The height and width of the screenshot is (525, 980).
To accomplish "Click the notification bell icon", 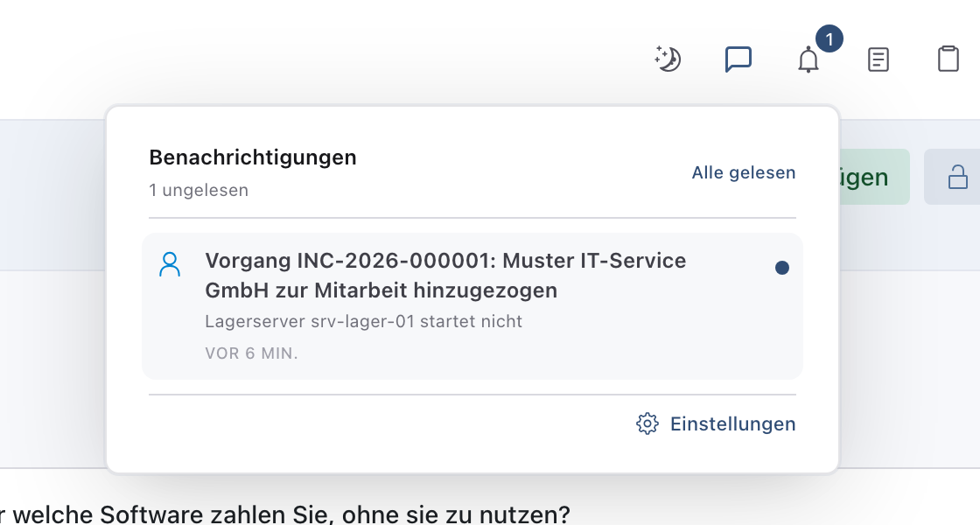I will pos(808,59).
